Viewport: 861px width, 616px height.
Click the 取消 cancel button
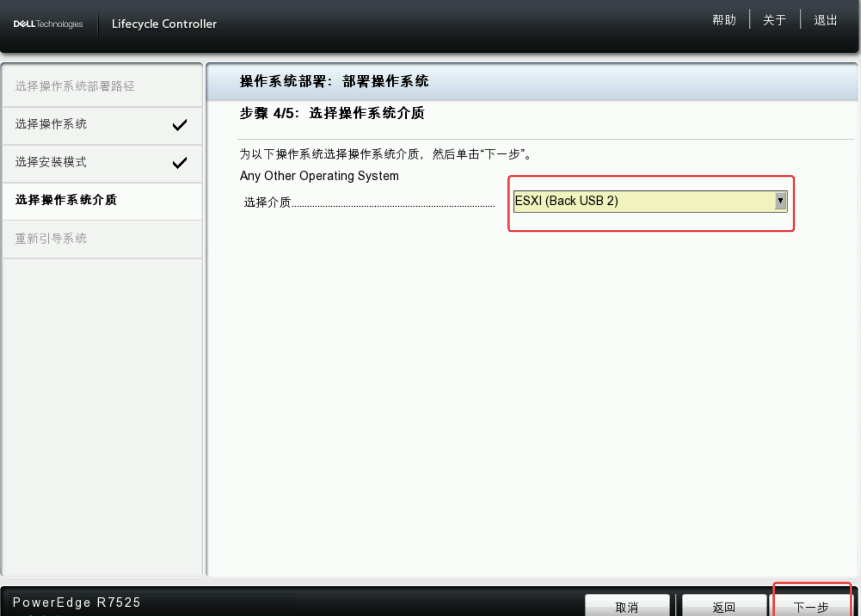(627, 606)
